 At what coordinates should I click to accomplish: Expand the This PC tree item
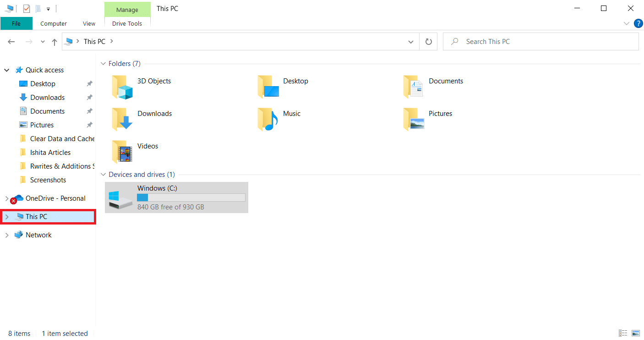pos(7,216)
